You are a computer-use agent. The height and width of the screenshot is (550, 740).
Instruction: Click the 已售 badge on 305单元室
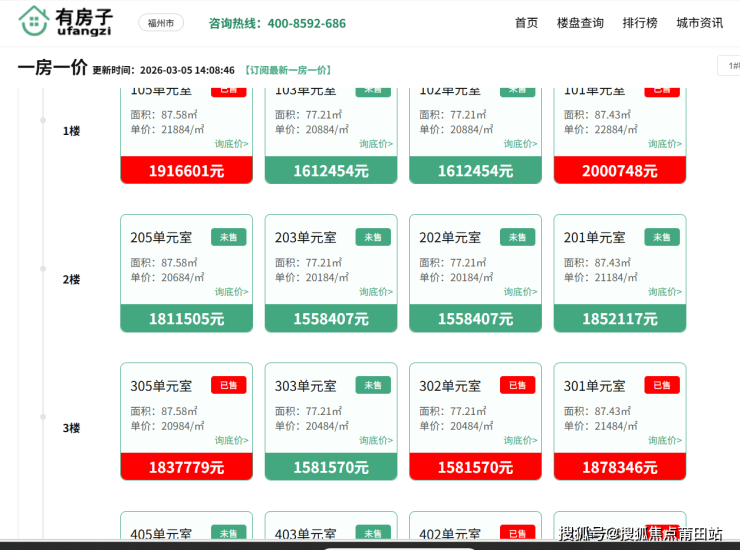click(228, 385)
